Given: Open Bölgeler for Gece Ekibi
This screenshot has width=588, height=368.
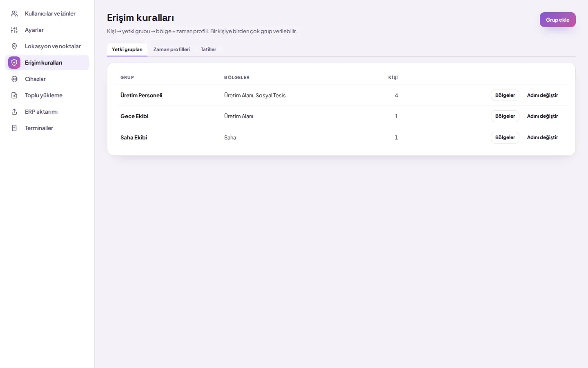Looking at the screenshot, I should [505, 116].
